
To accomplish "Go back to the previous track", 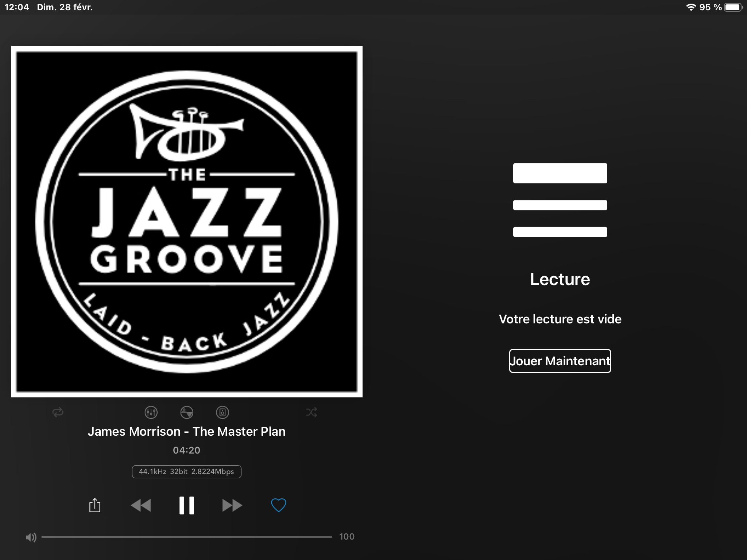I will (x=141, y=505).
